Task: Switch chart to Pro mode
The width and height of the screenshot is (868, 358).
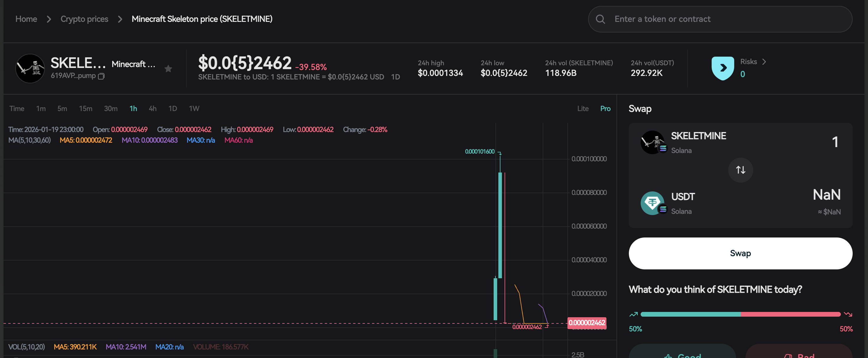Action: pyautogui.click(x=605, y=108)
